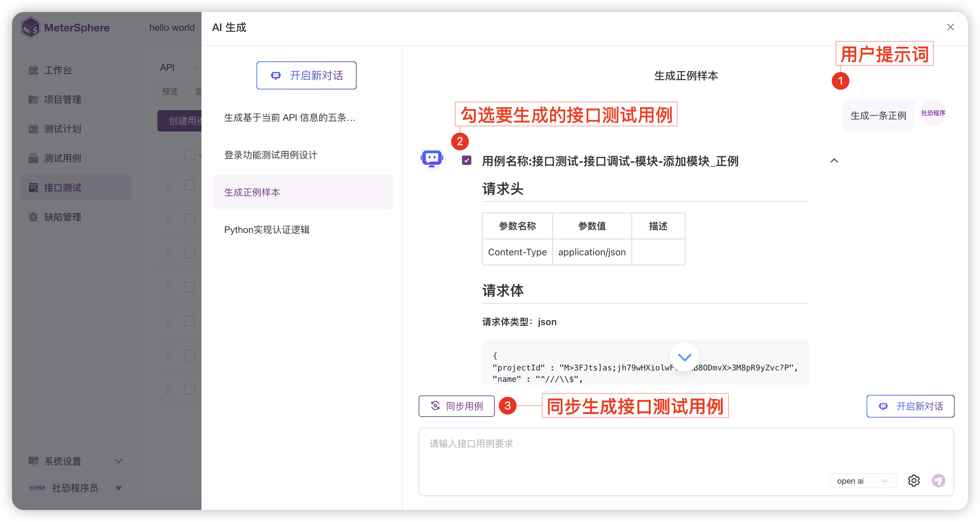Check the fourth table row checkbox
Image resolution: width=980 pixels, height=522 pixels.
coord(189,287)
